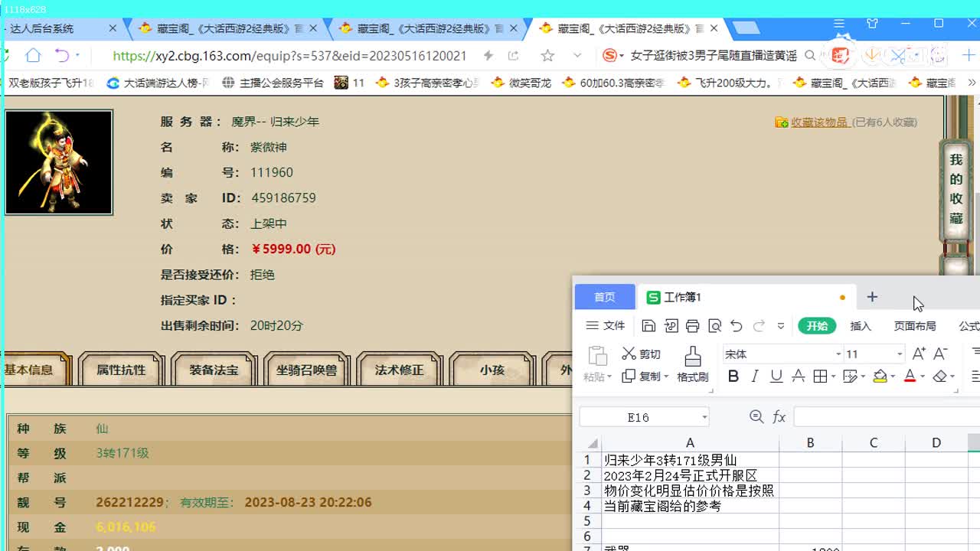Undo the last action in WPS

coord(737,326)
